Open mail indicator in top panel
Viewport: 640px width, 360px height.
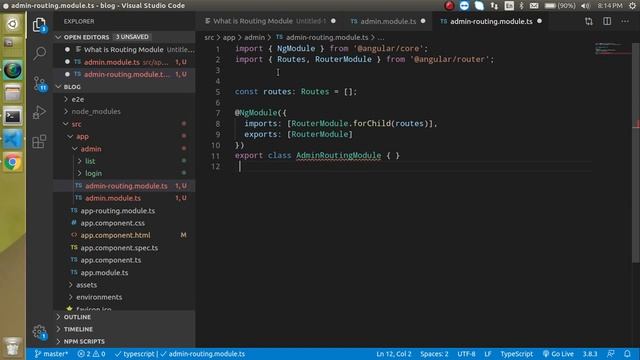click(534, 6)
